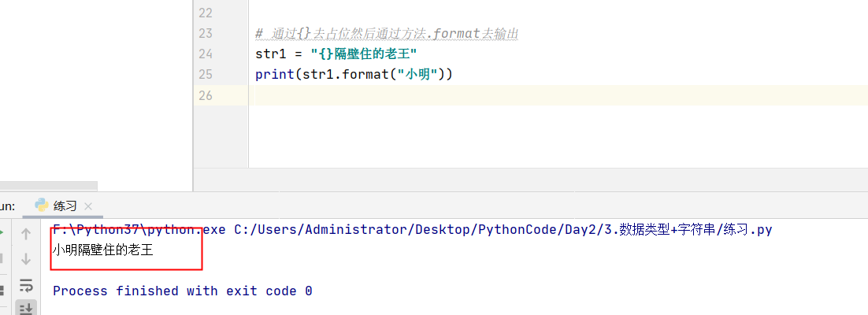Click the Down the Stack Trace arrow
Image resolution: width=868 pixels, height=315 pixels.
[25, 259]
